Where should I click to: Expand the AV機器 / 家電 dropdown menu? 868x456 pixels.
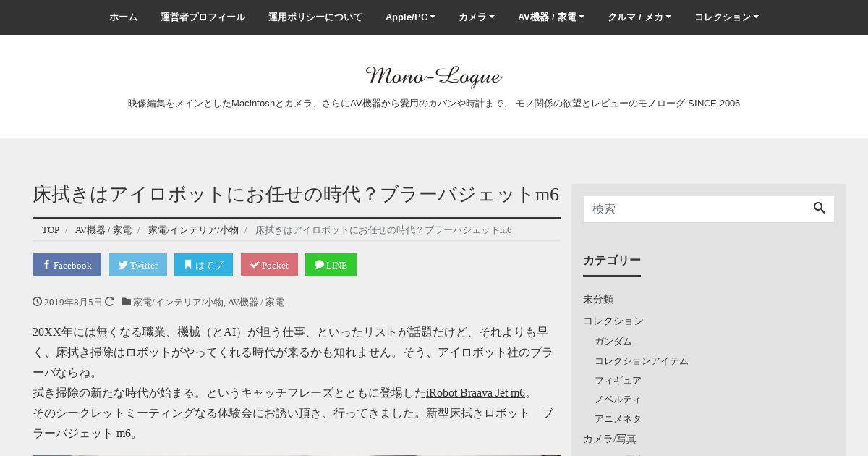[551, 17]
